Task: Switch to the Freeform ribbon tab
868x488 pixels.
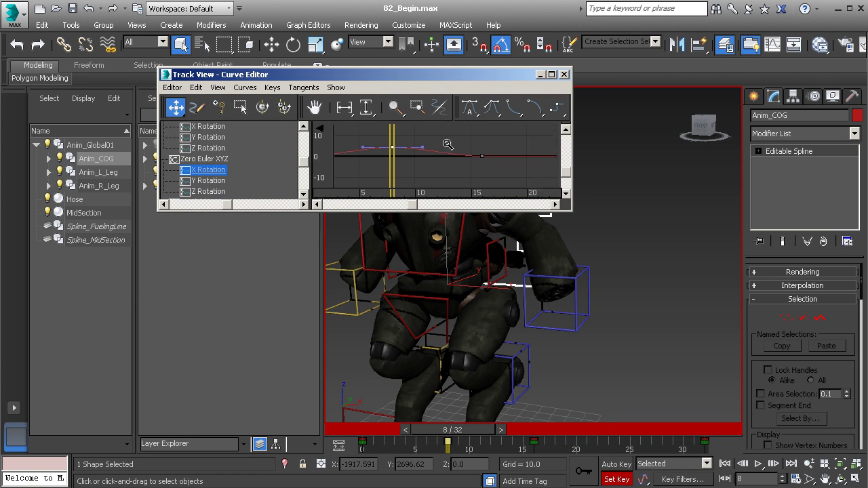Action: tap(89, 65)
